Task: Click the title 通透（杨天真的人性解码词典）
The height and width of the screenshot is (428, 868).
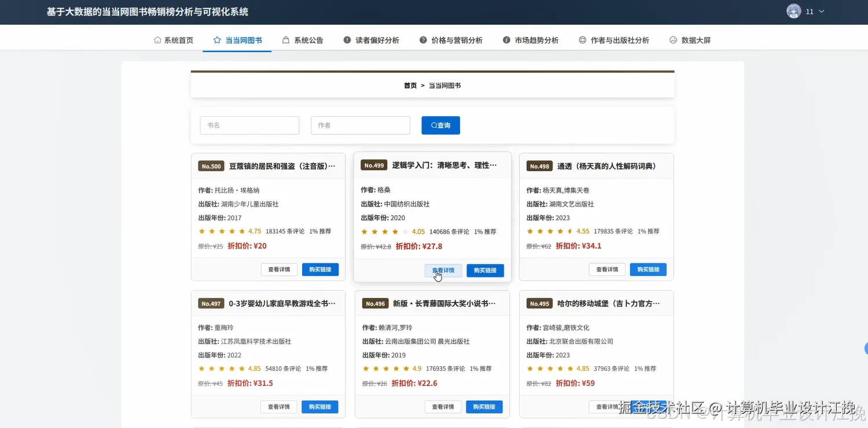Action: click(x=606, y=166)
